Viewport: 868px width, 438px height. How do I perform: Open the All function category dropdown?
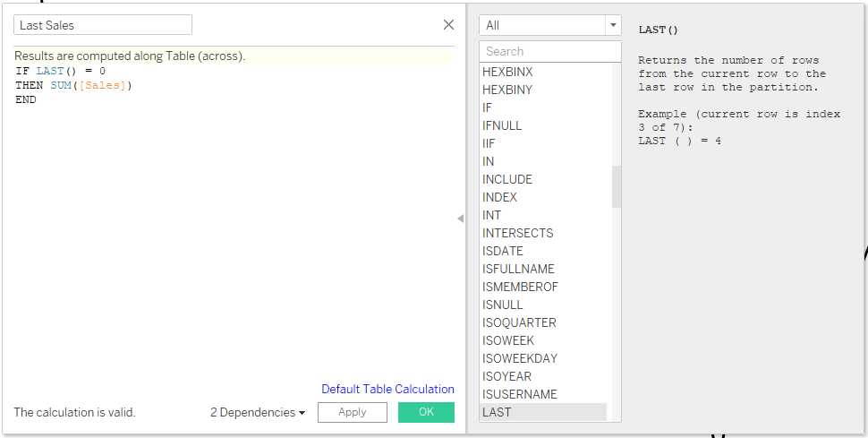click(549, 25)
